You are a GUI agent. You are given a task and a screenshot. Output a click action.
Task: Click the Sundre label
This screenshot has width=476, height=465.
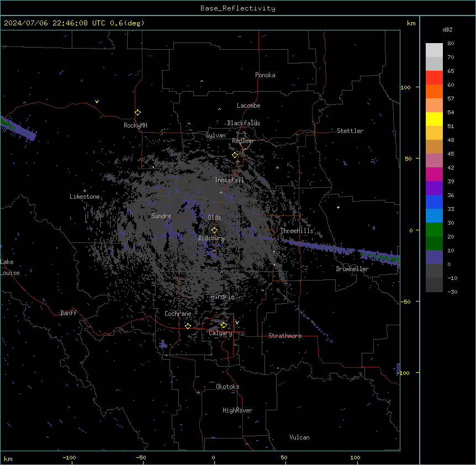point(161,216)
